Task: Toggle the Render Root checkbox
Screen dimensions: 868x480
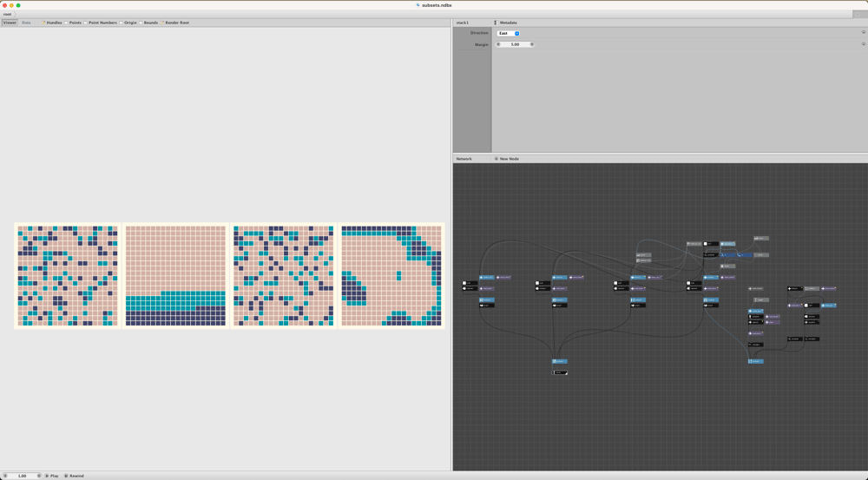Action: (162, 23)
